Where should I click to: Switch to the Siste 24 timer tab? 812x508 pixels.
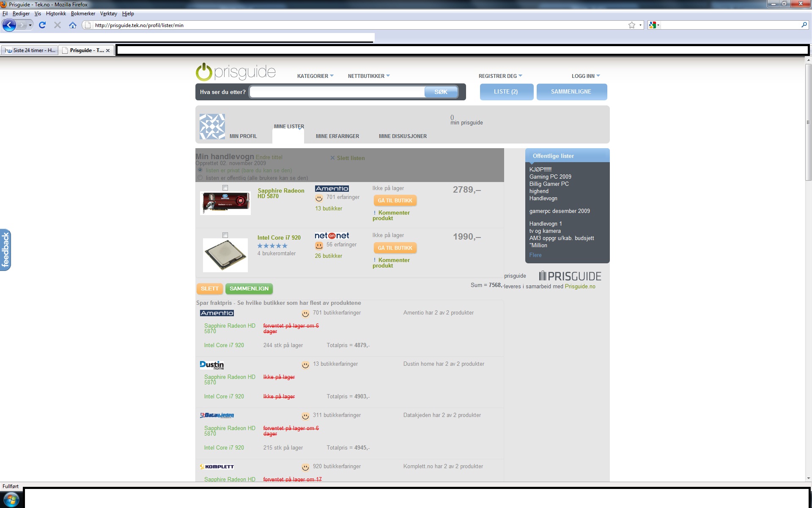pyautogui.click(x=29, y=50)
